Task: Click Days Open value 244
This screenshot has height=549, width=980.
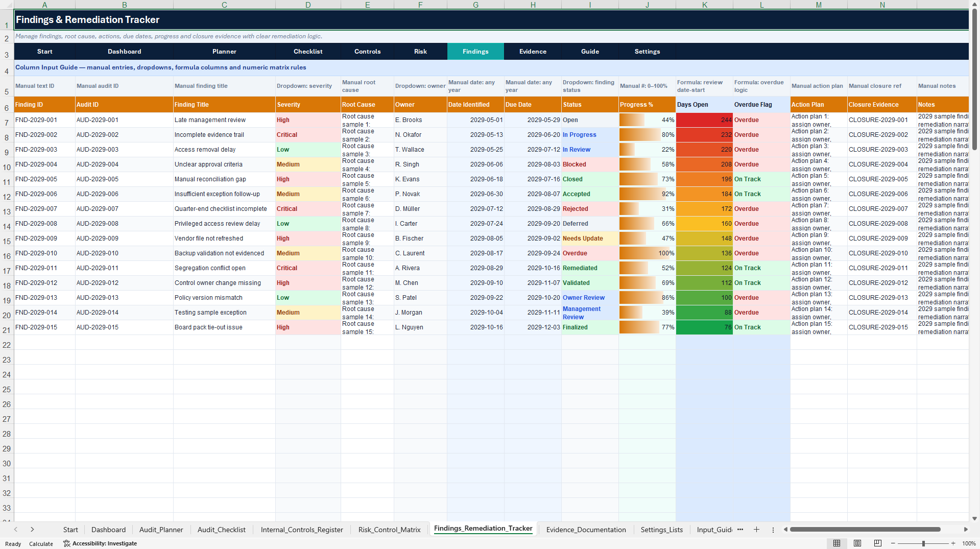Action: pyautogui.click(x=704, y=120)
